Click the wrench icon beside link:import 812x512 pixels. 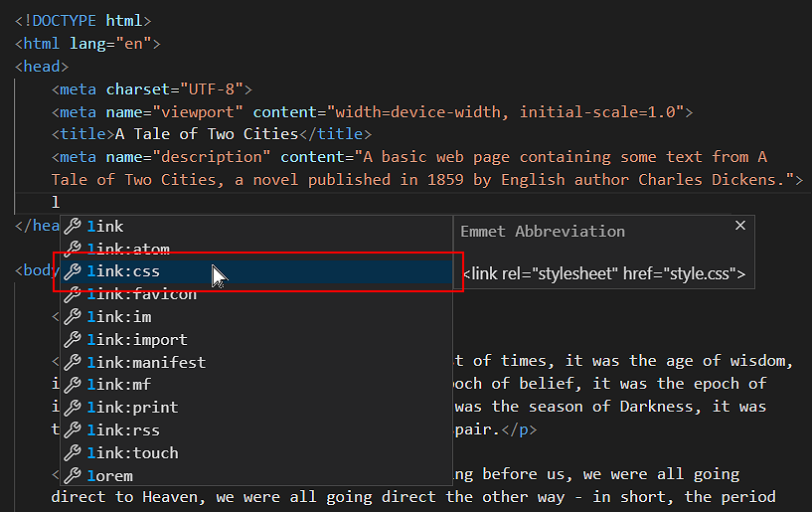[x=73, y=340]
